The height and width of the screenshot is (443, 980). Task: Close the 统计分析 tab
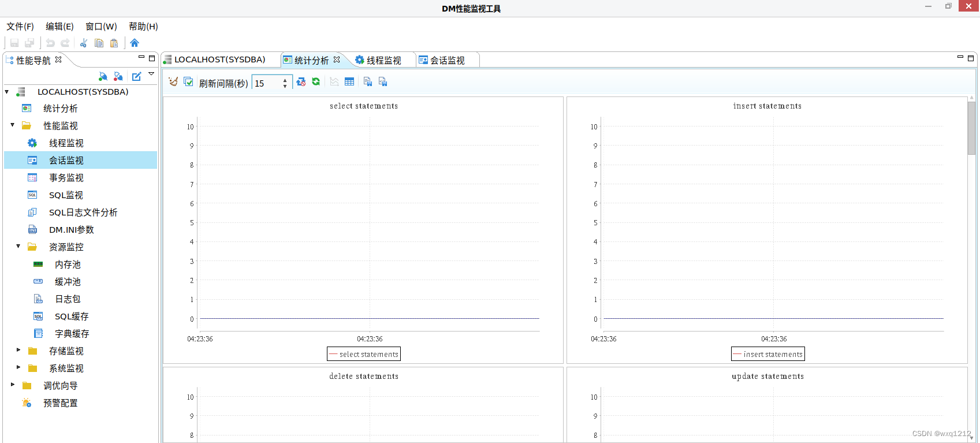click(x=337, y=59)
